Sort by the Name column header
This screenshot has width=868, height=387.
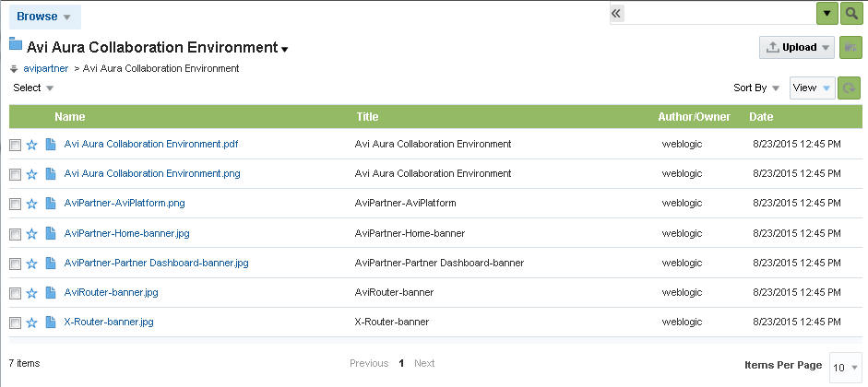70,117
